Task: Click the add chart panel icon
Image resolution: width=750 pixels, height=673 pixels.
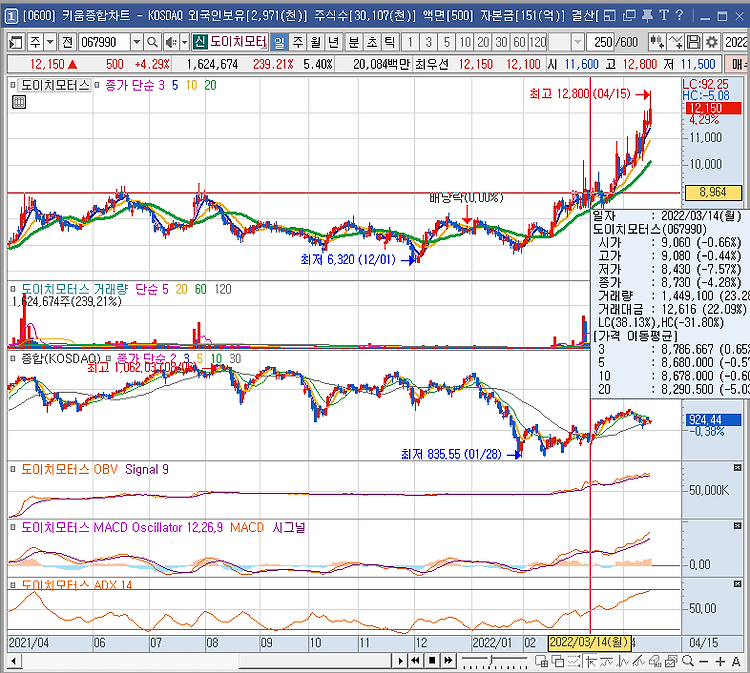Action: click(x=541, y=661)
